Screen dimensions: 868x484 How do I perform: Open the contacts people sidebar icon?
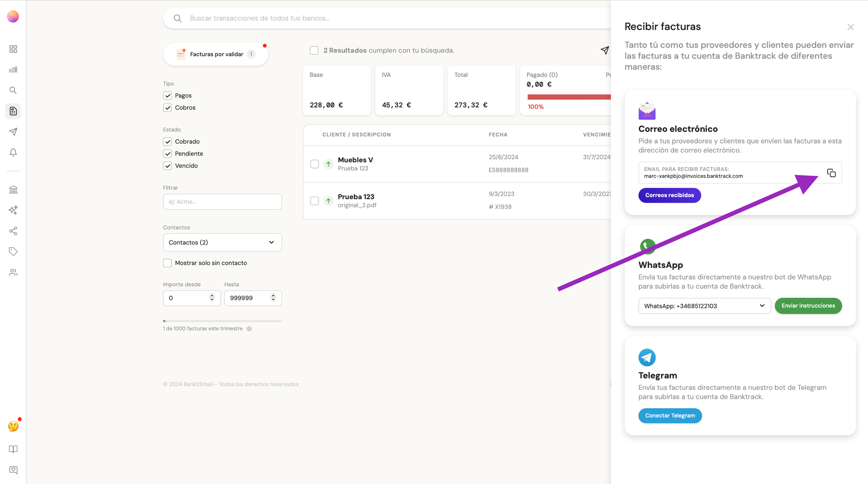click(x=13, y=272)
